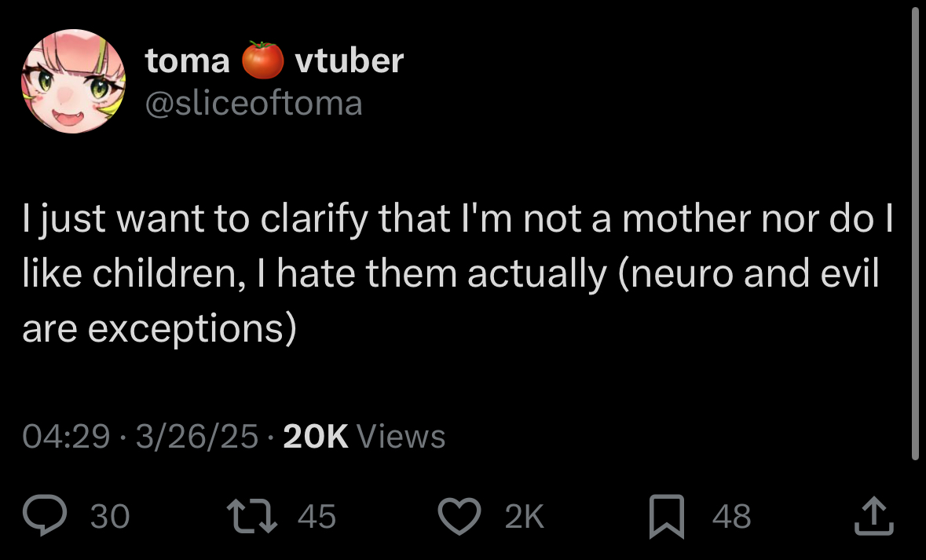The height and width of the screenshot is (560, 926).
Task: Click the word "vtuber" in the name
Action: pos(349,60)
